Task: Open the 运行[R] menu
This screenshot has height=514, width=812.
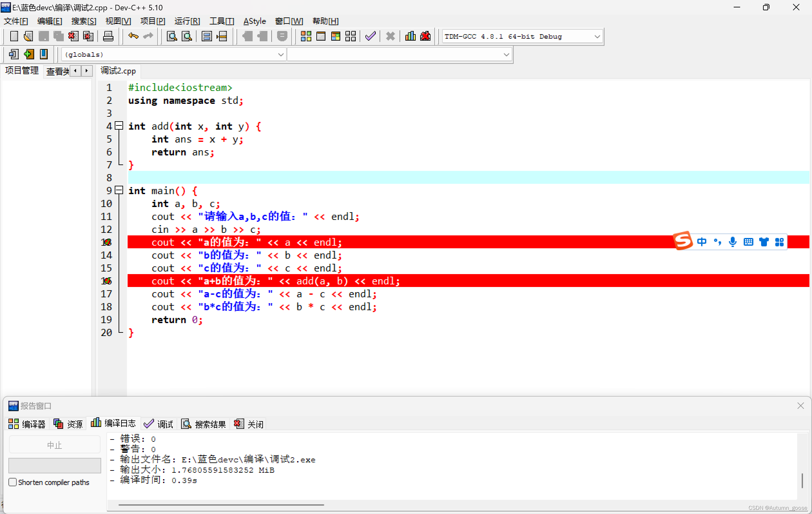Action: coord(187,21)
